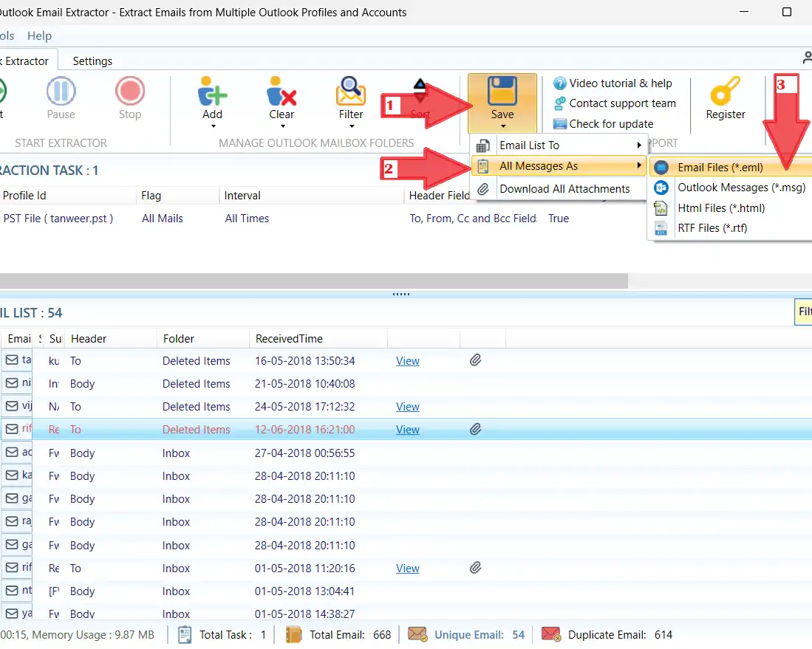
Task: Click the Save floppy disk icon
Action: [502, 91]
